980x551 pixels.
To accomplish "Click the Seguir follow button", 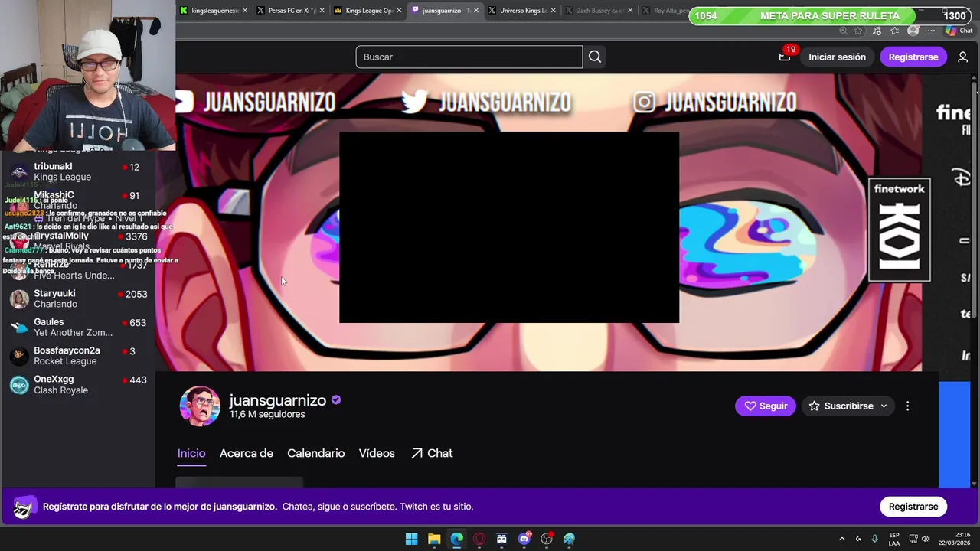I will 766,406.
